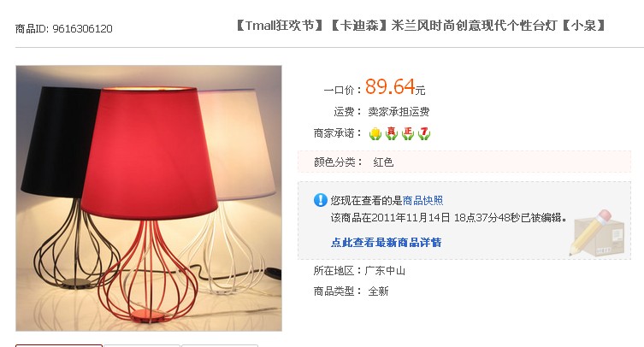Switch to the second tab below photo
This screenshot has width=644, height=347.
[142, 346]
